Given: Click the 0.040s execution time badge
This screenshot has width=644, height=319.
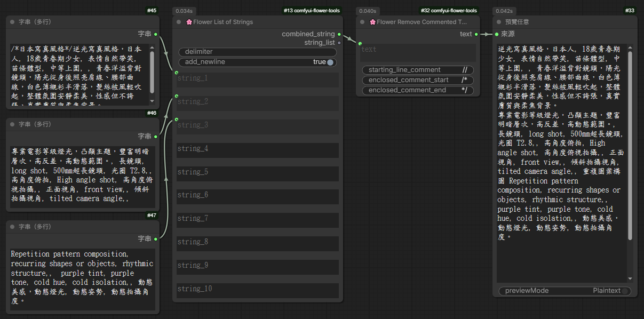Looking at the screenshot, I should 368,11.
